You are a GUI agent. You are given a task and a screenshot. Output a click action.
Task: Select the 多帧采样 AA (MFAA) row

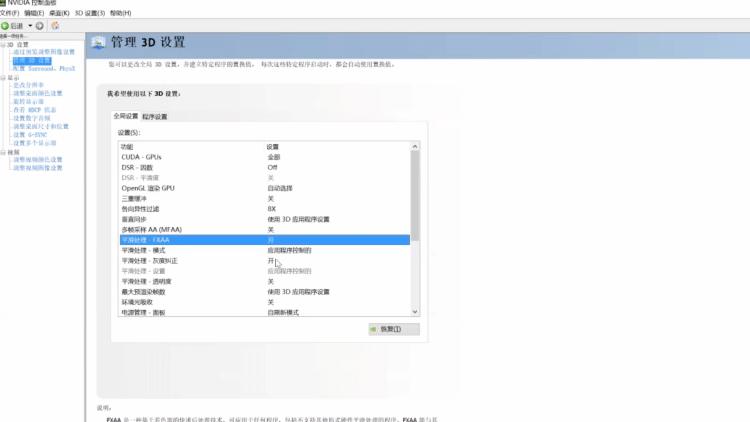click(265, 230)
